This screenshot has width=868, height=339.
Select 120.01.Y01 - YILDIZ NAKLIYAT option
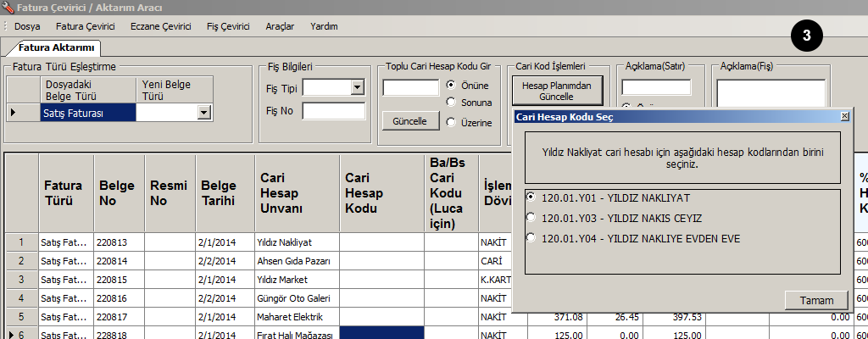coord(531,197)
